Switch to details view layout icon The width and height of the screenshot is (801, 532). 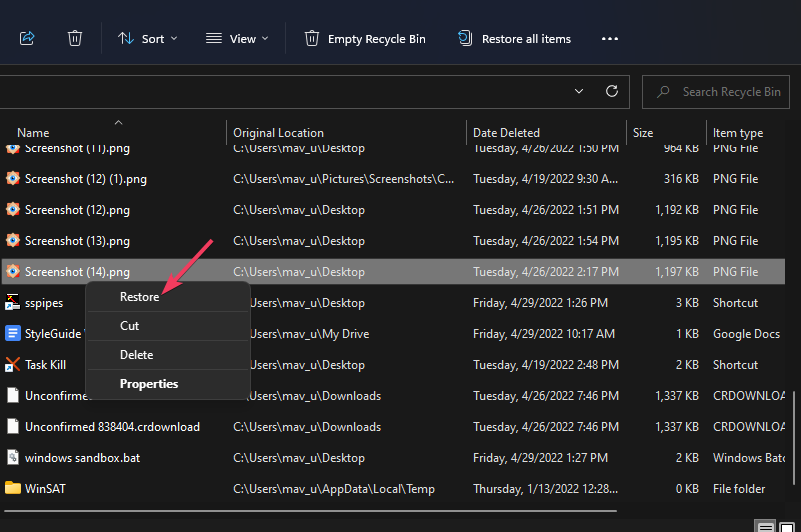point(765,526)
